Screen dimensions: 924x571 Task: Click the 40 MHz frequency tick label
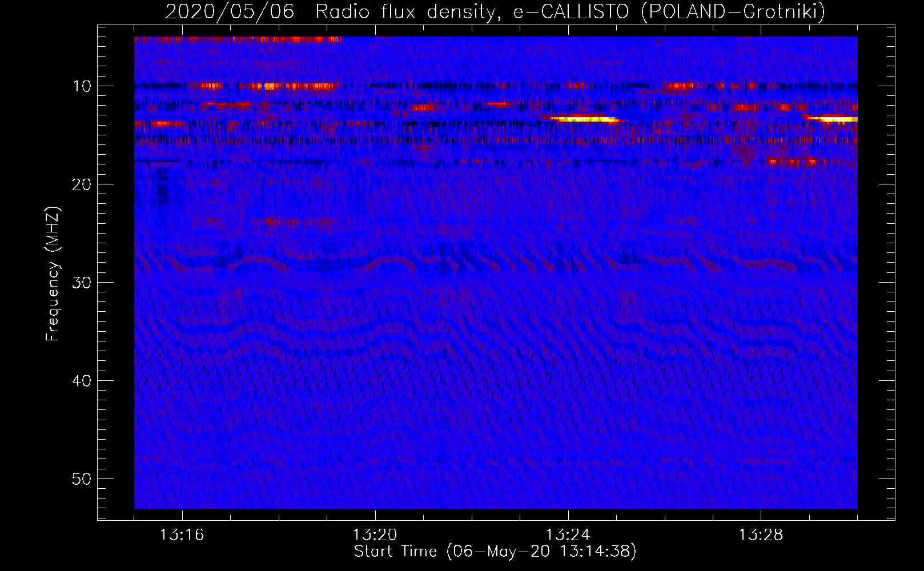coord(82,381)
